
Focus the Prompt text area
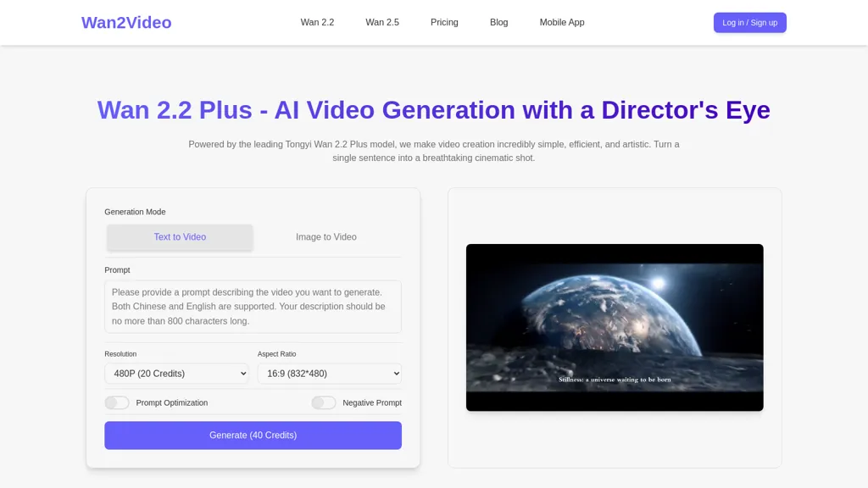click(x=253, y=307)
